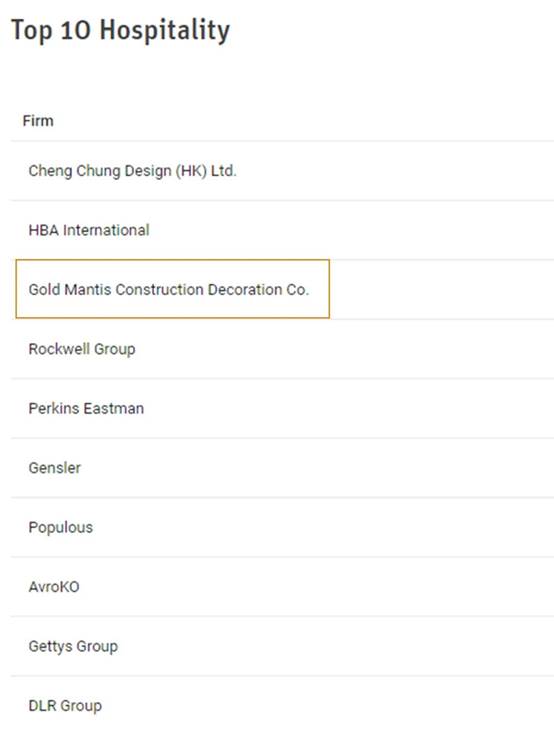Open Gold Mantis Construction Decoration Co. entry

(x=169, y=290)
